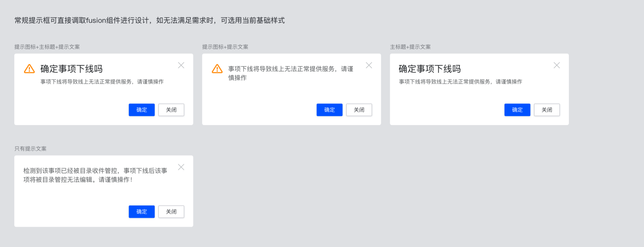Click 关闭 in 提示图标+提示文案 dialog
The width and height of the screenshot is (644, 247).
(x=359, y=110)
